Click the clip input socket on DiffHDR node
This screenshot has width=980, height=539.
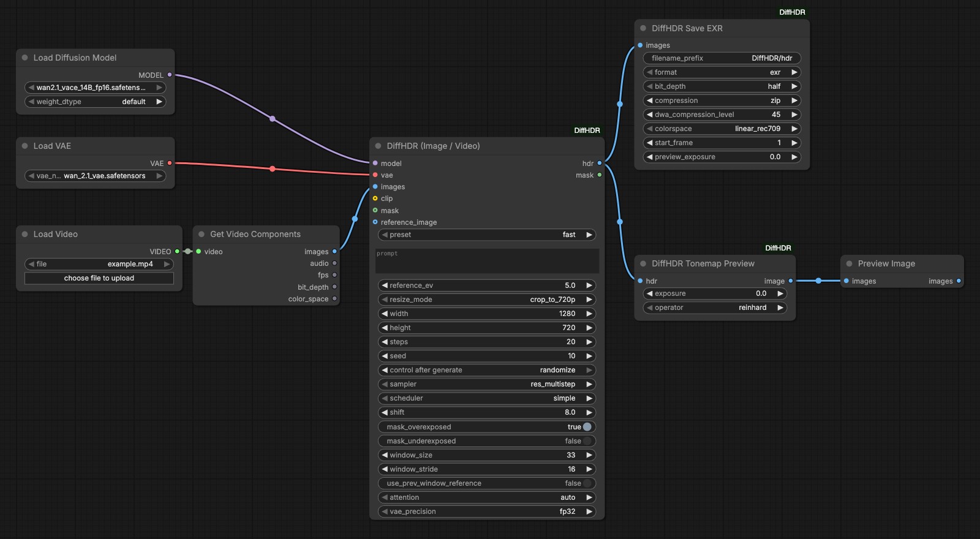375,198
